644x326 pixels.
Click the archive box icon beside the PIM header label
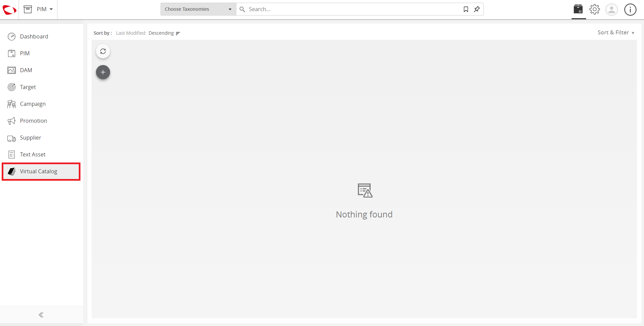tap(28, 9)
